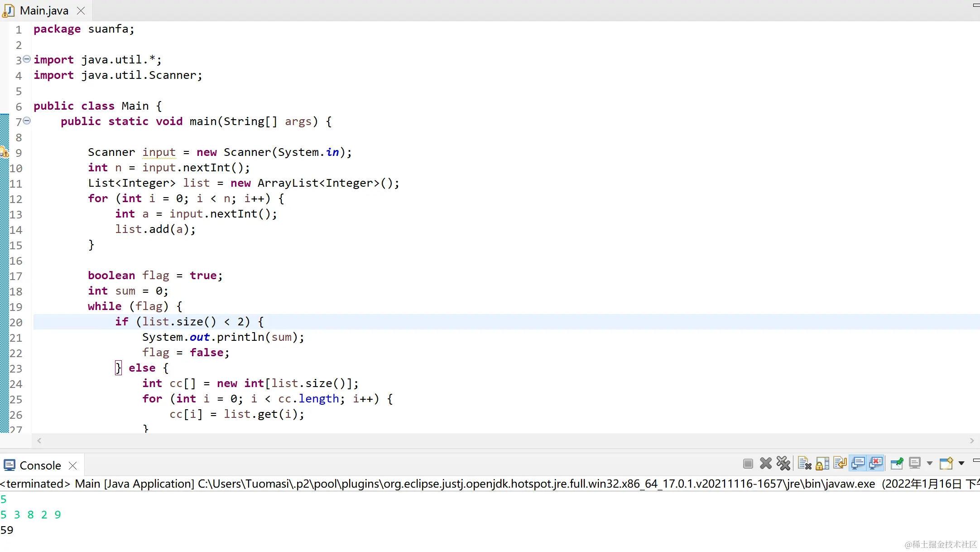Select the Console view tab
This screenshot has height=552, width=980.
(x=40, y=465)
